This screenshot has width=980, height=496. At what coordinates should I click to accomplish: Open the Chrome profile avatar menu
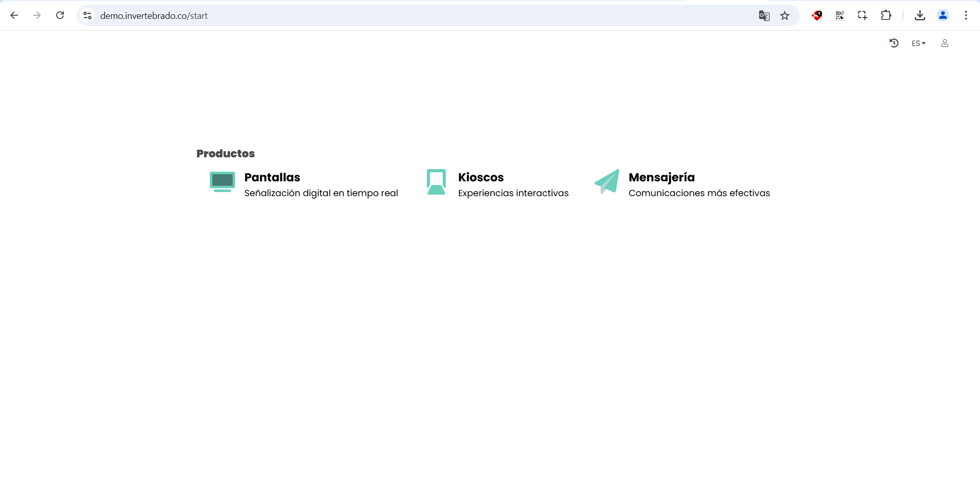[x=943, y=16]
